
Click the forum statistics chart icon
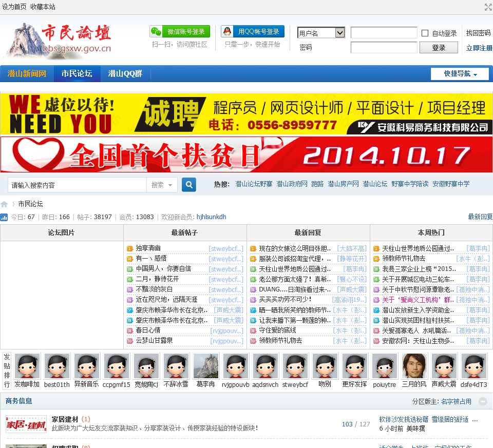tap(4, 217)
